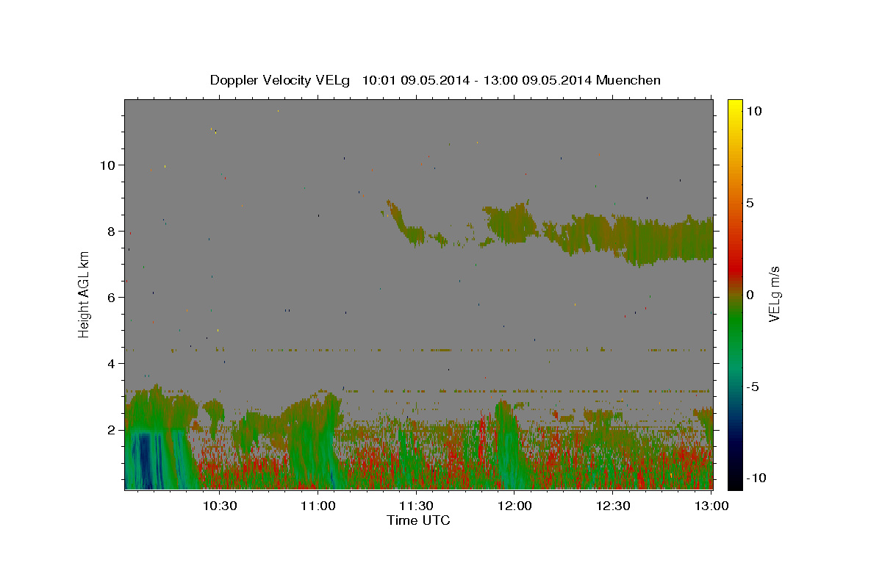The height and width of the screenshot is (588, 882).
Task: Click the 'Height AGL km' axis label
Action: pos(84,294)
